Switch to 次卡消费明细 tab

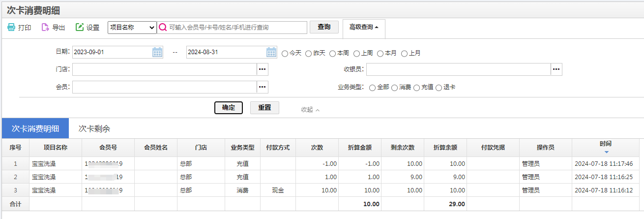point(35,128)
